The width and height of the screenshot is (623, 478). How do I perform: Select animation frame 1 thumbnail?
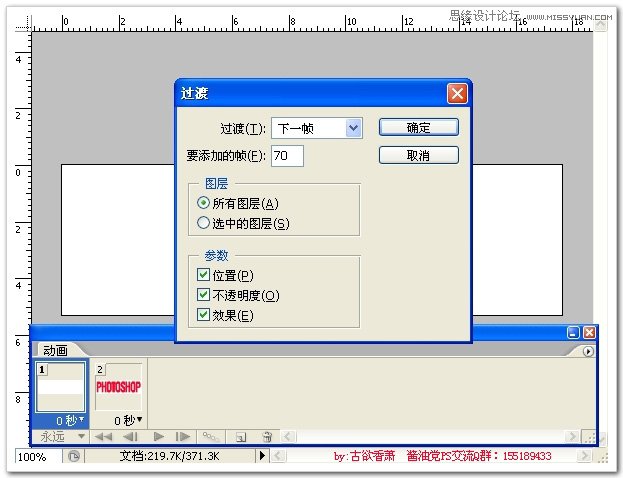(x=60, y=387)
